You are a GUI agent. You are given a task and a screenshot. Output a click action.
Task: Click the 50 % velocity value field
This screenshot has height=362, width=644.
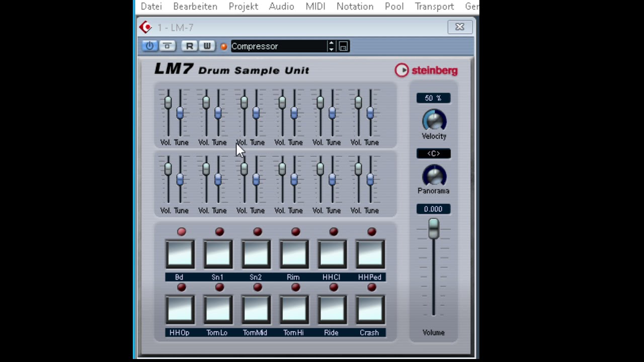tap(433, 98)
